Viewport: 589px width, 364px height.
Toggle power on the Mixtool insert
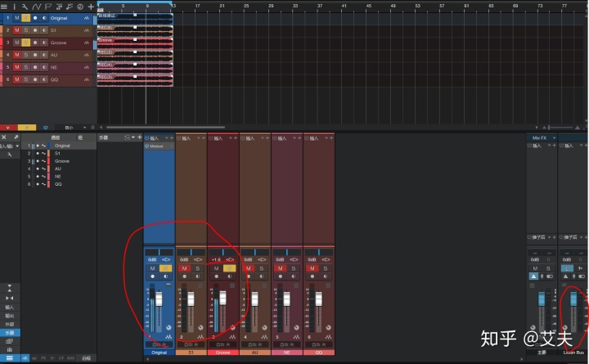[147, 146]
